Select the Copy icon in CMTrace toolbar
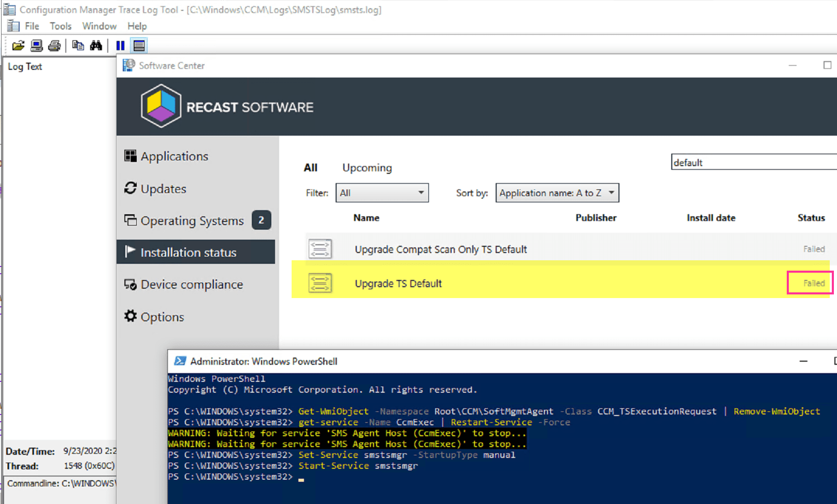The height and width of the screenshot is (504, 837). coord(78,46)
